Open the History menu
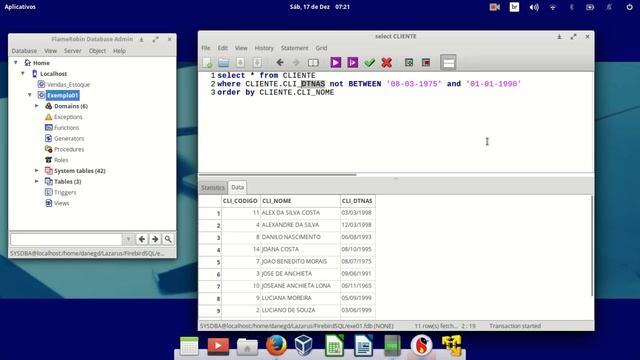 [264, 48]
